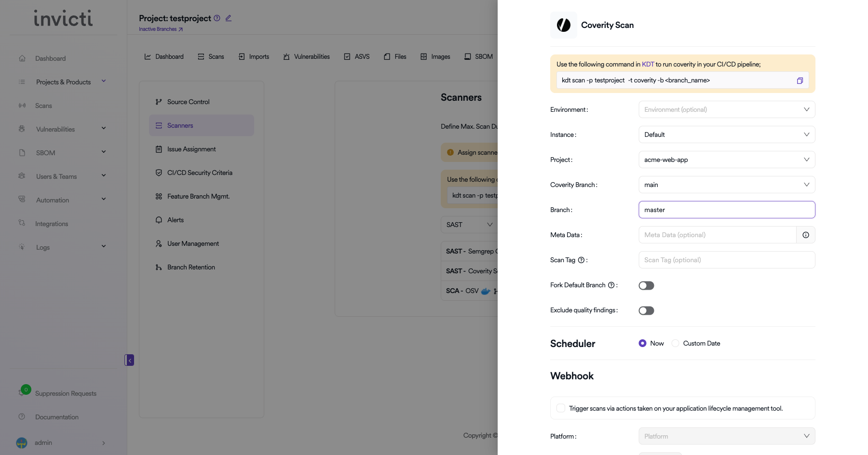868x455 pixels.
Task: Open the Coverity Branch dropdown showing main
Action: 727,185
